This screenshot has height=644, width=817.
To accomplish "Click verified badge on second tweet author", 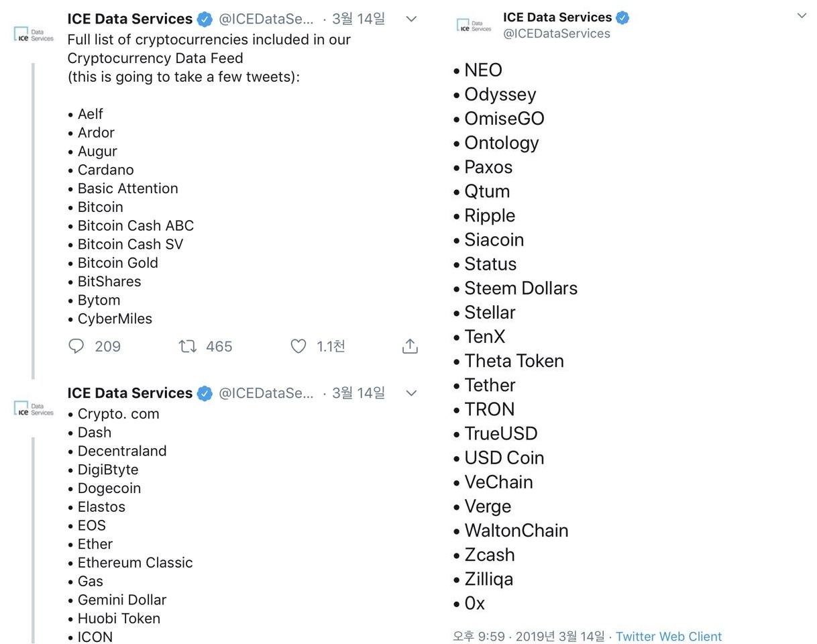I will (205, 393).
